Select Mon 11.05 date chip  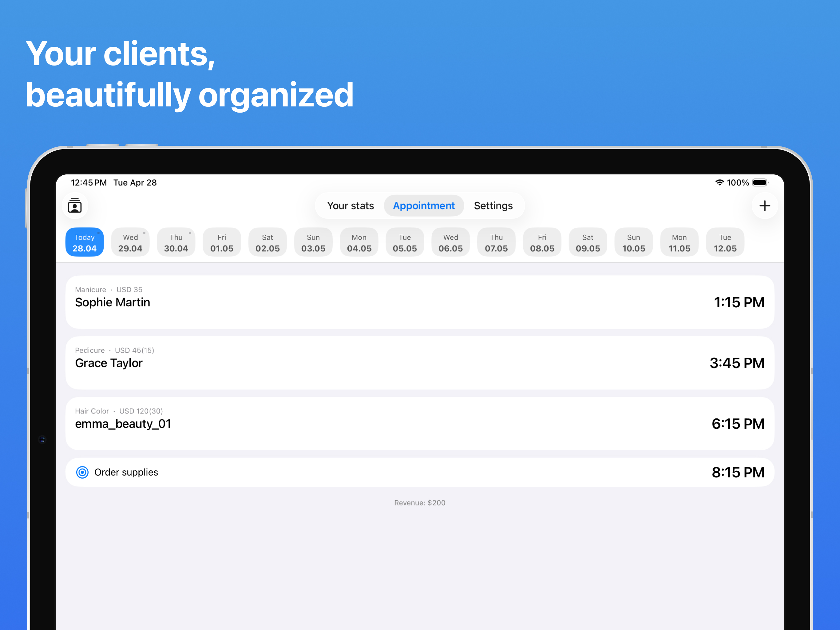point(680,242)
